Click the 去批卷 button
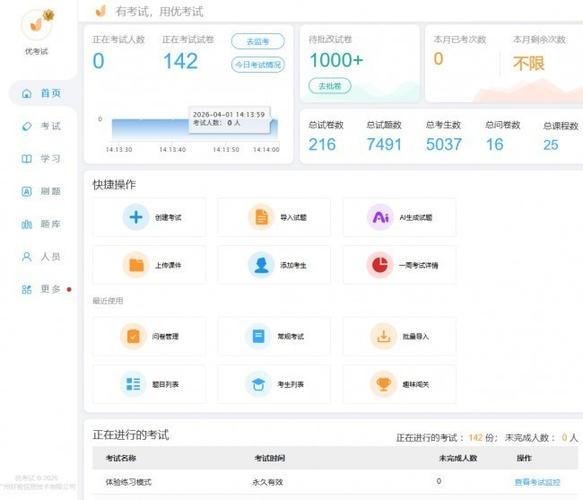 pos(330,86)
